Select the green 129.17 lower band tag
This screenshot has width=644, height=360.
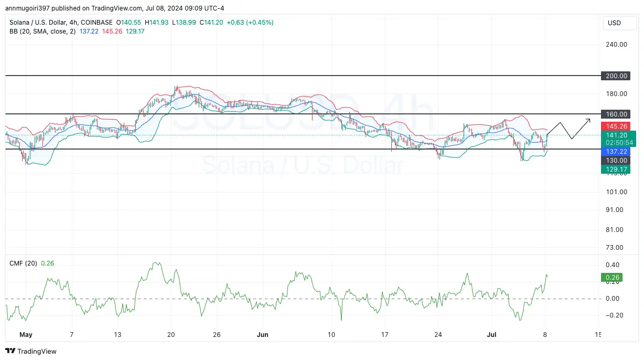pos(616,169)
